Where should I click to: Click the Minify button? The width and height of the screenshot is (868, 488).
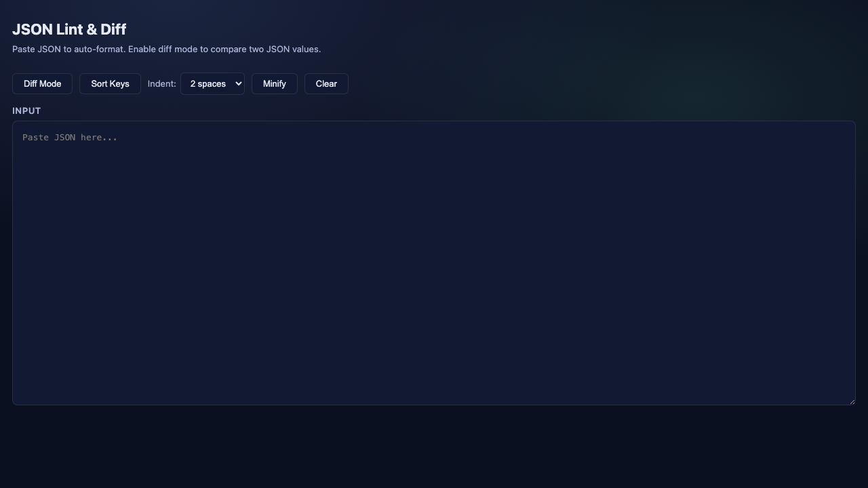(274, 84)
